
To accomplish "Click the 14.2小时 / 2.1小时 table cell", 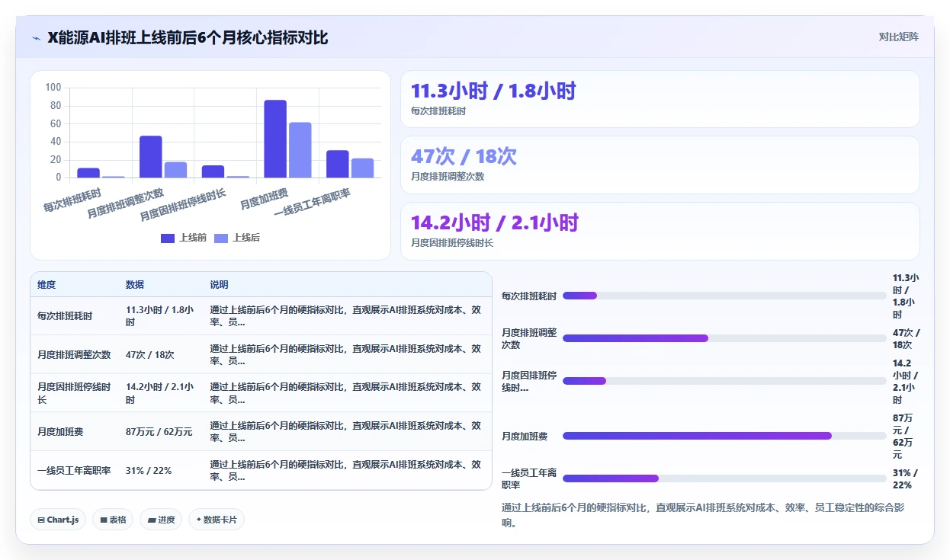I will 159,393.
